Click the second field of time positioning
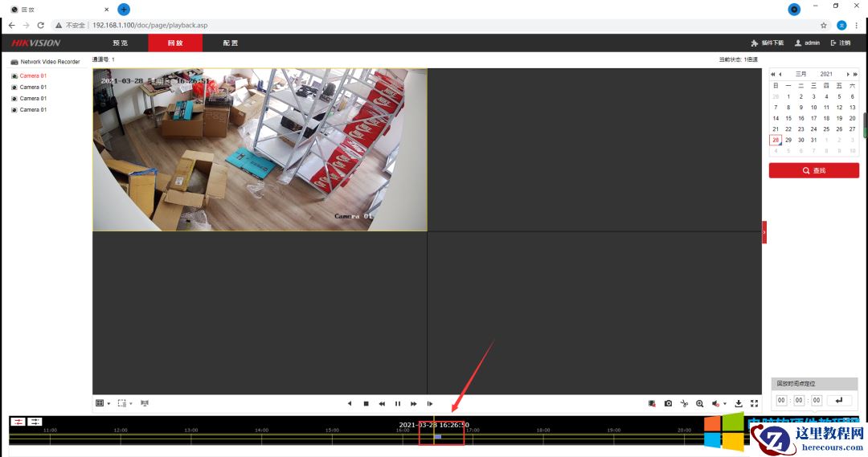 coord(817,400)
